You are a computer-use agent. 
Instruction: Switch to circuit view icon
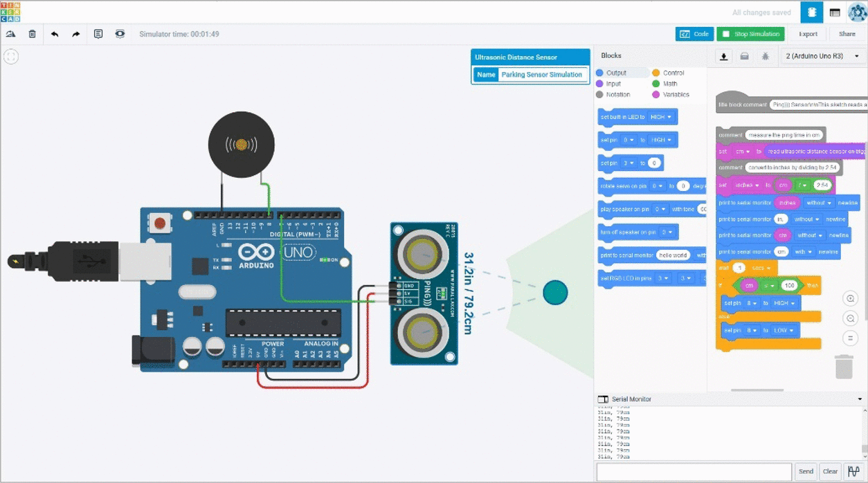[812, 12]
